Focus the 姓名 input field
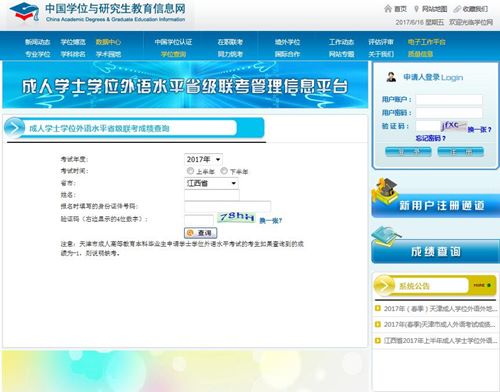Screen dimensions: 500x392 (212, 195)
